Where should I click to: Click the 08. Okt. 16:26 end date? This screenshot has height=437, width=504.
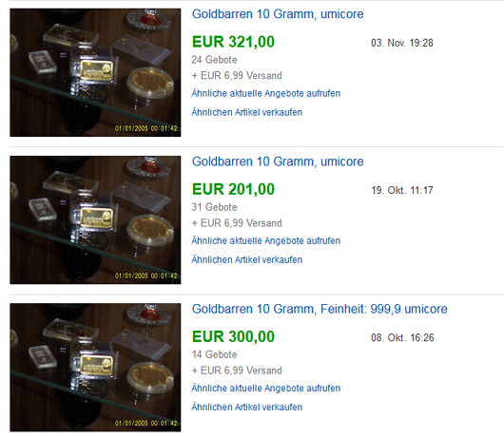pyautogui.click(x=402, y=338)
